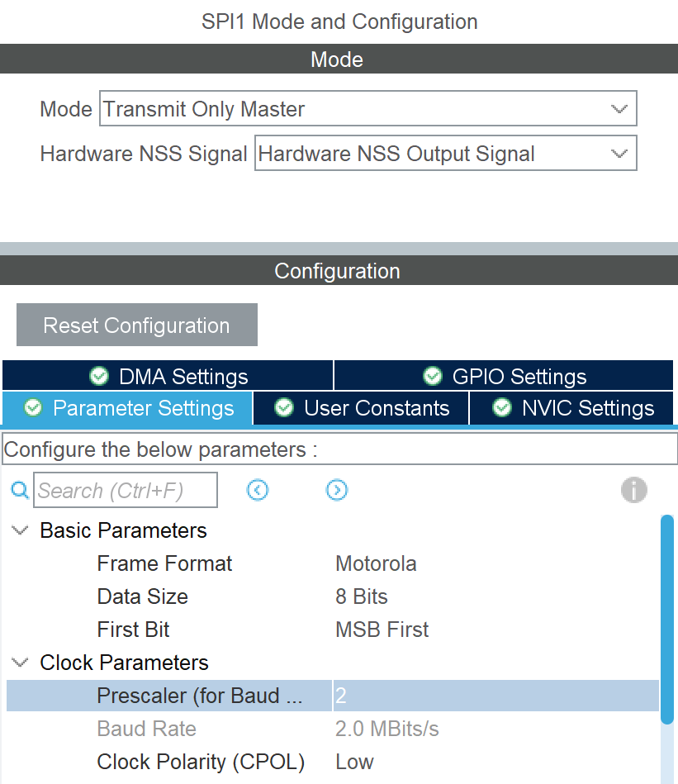Switch to the GPIO Settings tab
This screenshot has height=784, width=678.
click(504, 376)
